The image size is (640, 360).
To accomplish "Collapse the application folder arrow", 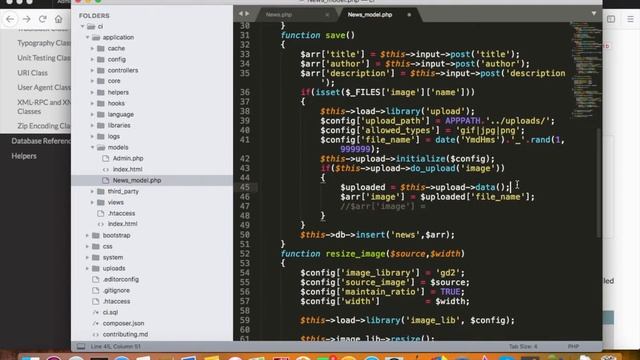I will pos(87,38).
